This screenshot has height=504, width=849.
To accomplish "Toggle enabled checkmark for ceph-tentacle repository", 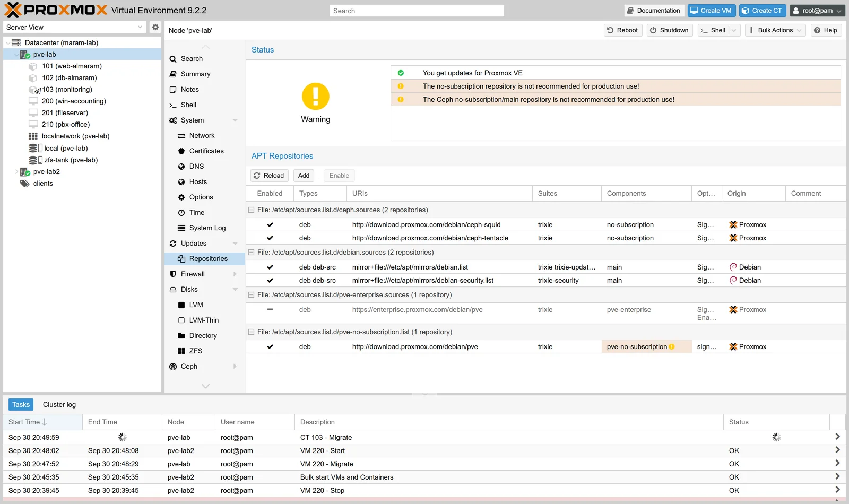I will [x=270, y=238].
